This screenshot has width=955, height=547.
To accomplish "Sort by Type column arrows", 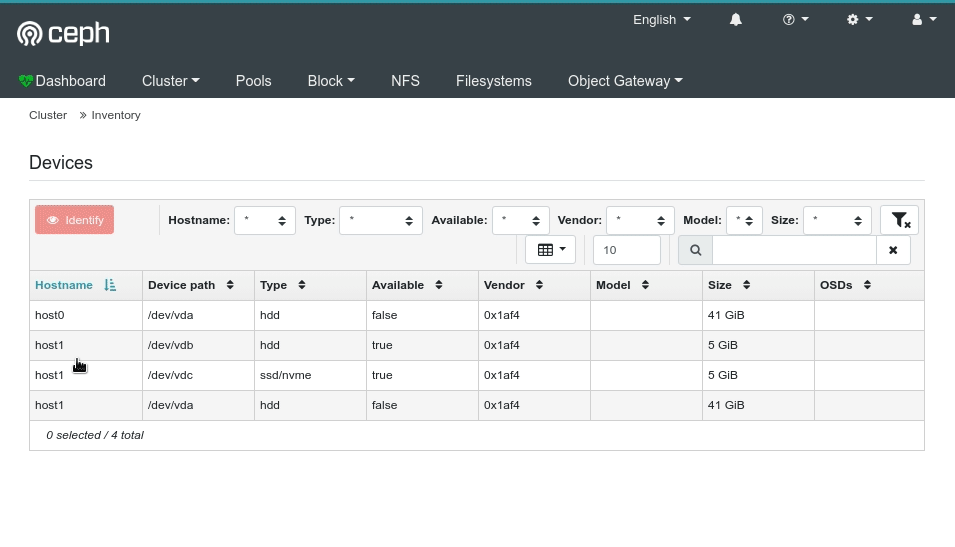I will coord(301,285).
